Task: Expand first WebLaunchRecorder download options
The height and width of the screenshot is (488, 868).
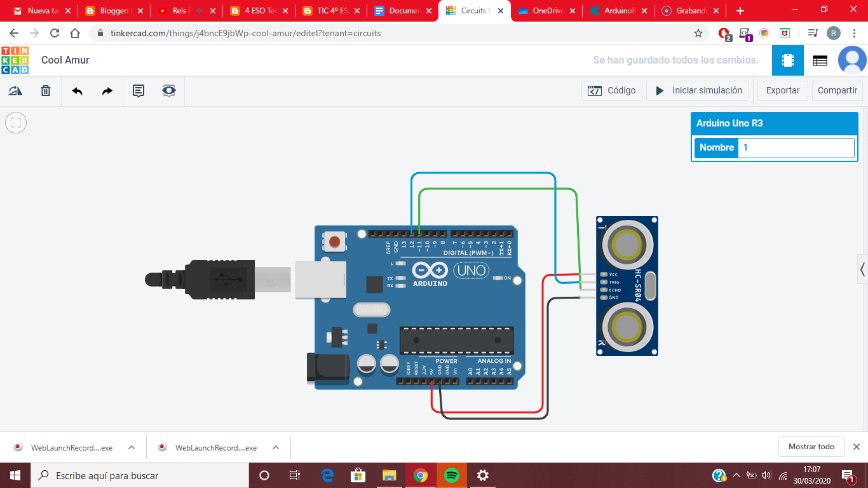Action: (x=132, y=447)
